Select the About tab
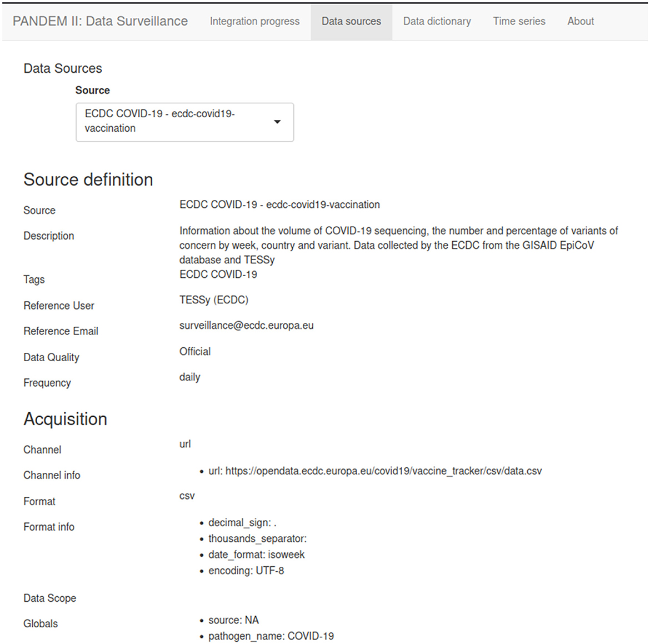The height and width of the screenshot is (644, 650). (581, 21)
